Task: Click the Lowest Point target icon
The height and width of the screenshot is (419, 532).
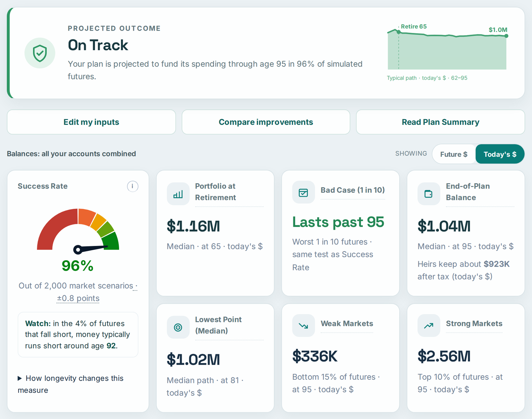Action: [x=178, y=327]
